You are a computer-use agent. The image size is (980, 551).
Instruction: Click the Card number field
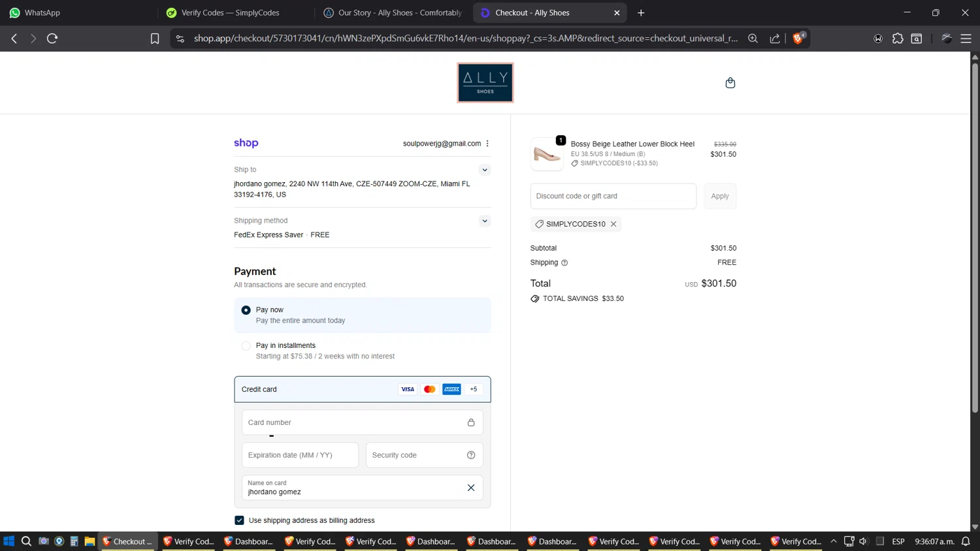pos(363,422)
